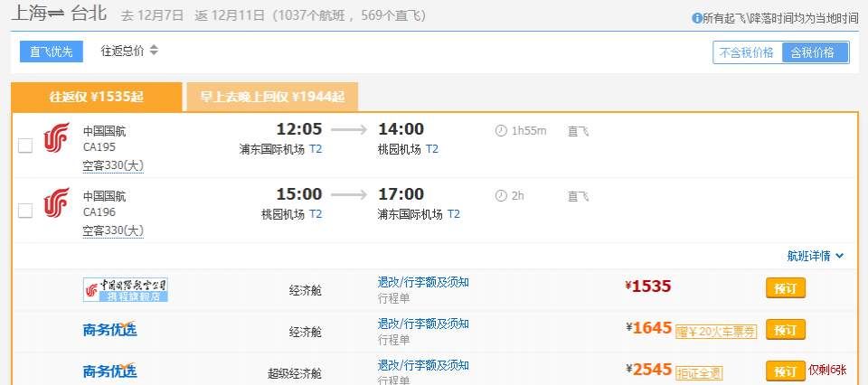Click the info icon beside local time notice

(x=697, y=18)
